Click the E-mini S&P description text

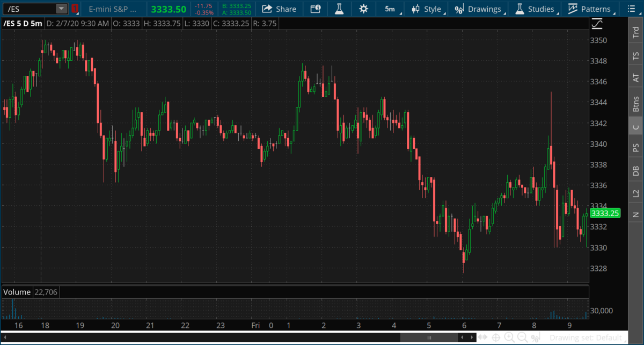(x=113, y=9)
